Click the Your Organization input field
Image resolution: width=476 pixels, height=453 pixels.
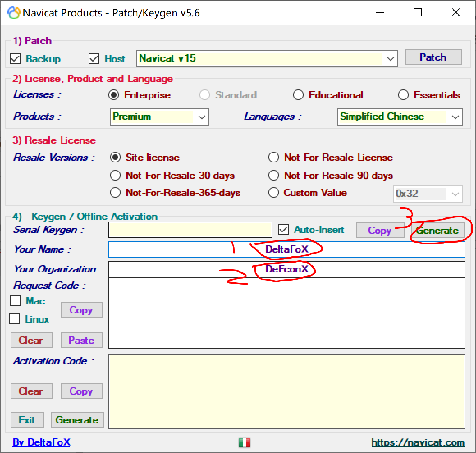pos(286,269)
